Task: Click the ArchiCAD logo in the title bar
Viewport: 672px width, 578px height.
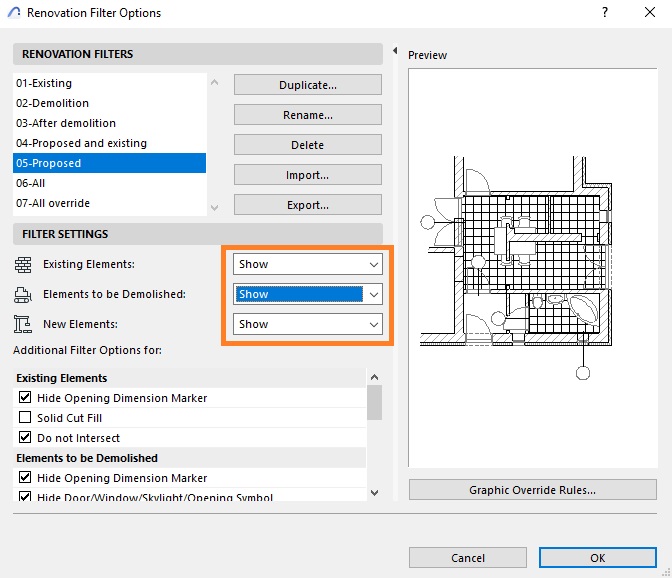Action: (x=14, y=12)
